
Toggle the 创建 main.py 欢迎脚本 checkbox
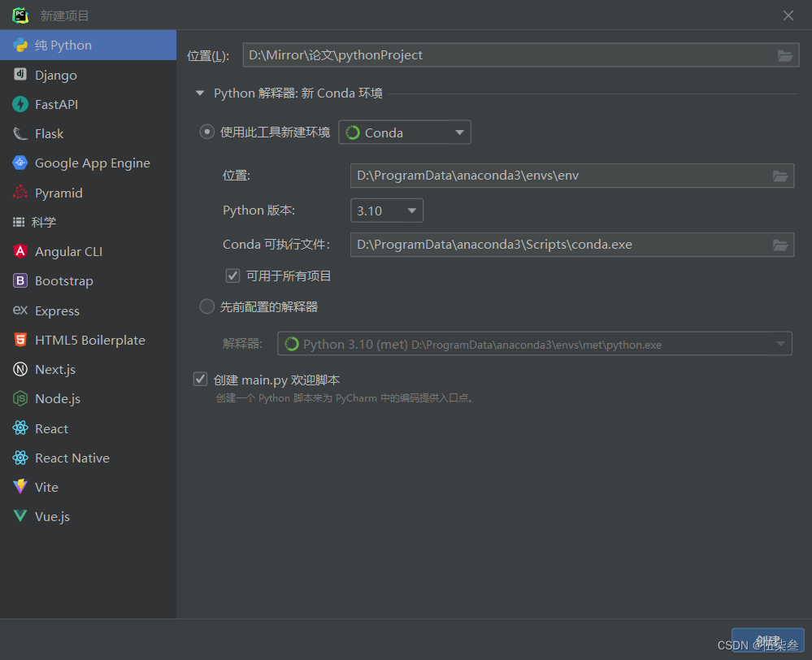[200, 379]
